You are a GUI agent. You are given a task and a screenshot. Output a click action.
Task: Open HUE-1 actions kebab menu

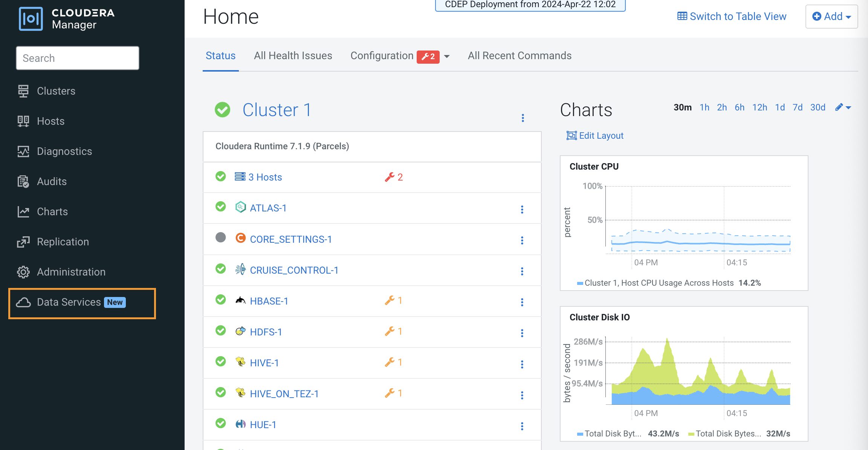click(522, 426)
